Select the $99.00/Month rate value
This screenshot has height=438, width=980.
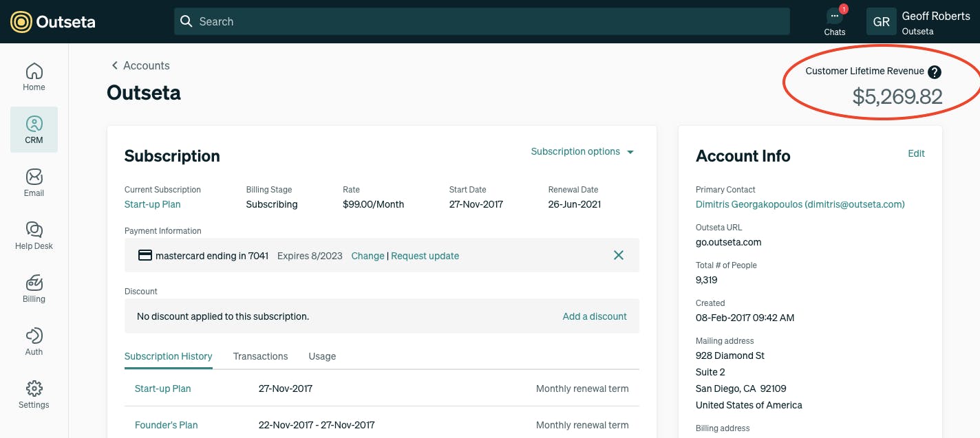(373, 204)
